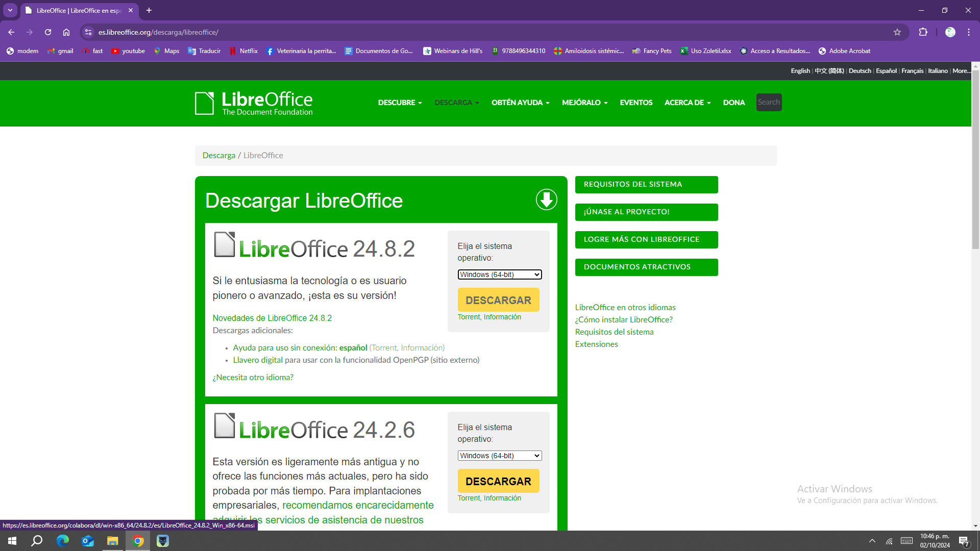Open the youtube bookmark

click(128, 51)
